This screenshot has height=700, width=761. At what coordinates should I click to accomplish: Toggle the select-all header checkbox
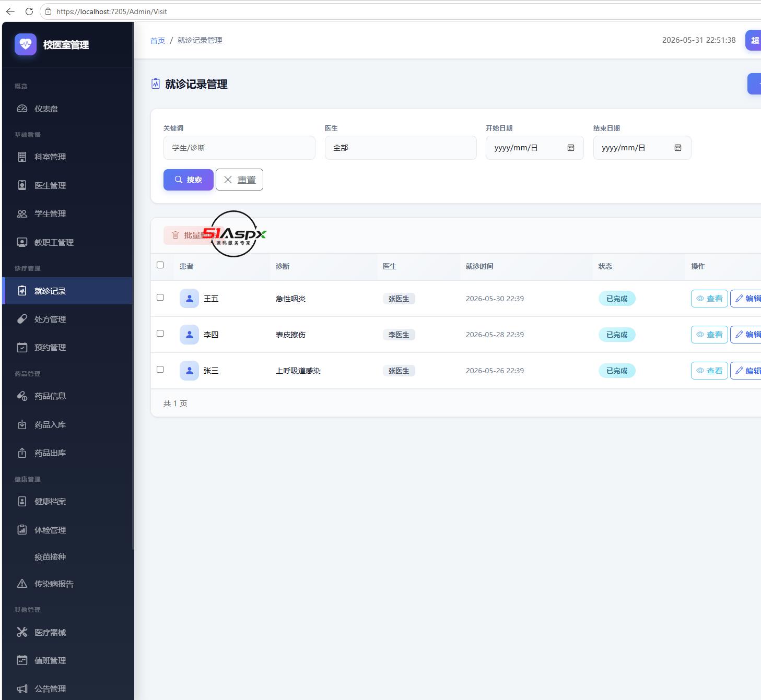click(x=160, y=265)
